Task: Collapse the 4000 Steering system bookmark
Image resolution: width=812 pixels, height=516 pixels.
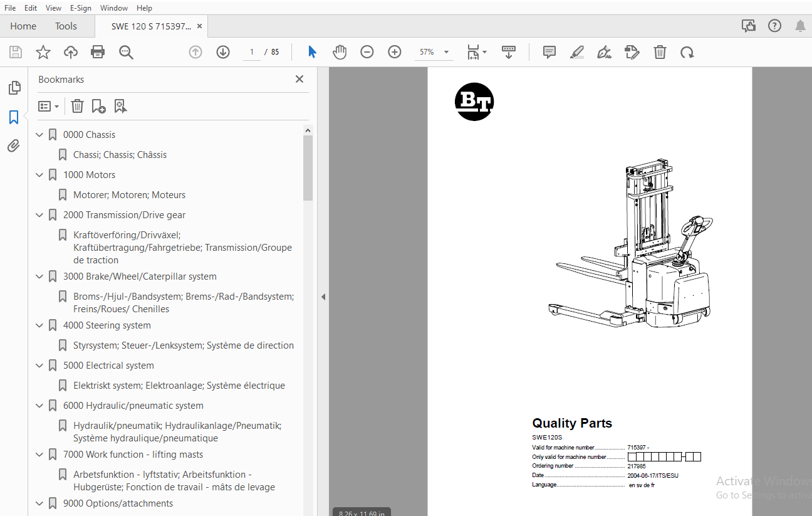Action: 40,325
